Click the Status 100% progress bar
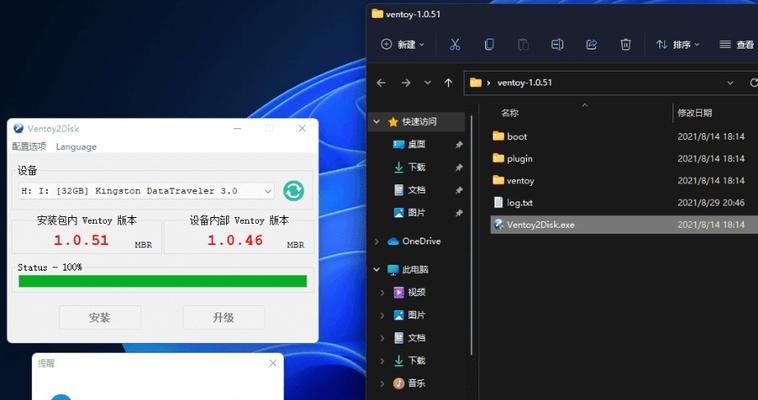 pos(162,281)
